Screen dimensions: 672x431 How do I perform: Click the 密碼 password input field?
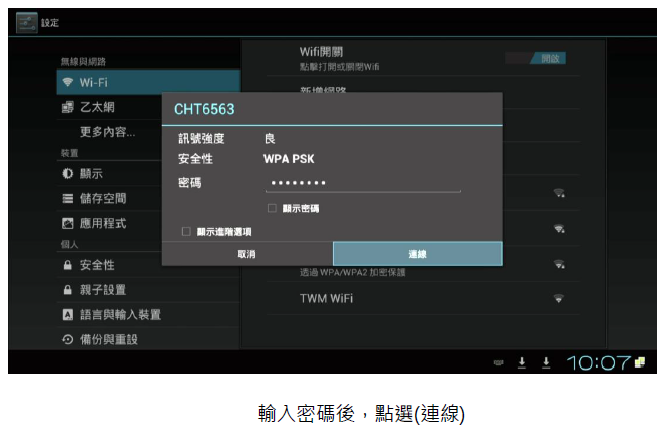click(363, 183)
